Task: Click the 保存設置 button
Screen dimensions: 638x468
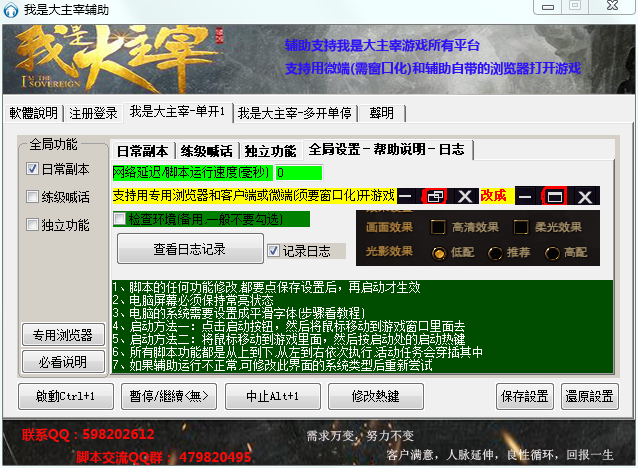Action: [523, 396]
